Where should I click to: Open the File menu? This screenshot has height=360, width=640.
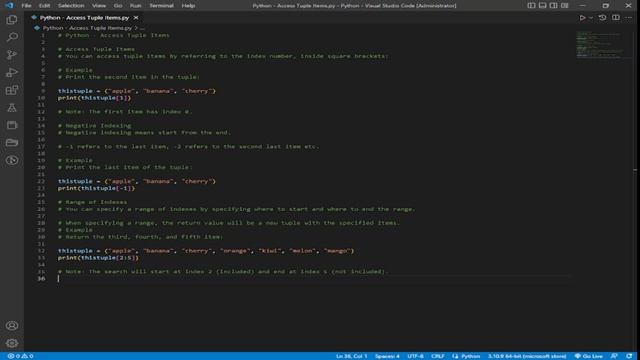[26, 6]
